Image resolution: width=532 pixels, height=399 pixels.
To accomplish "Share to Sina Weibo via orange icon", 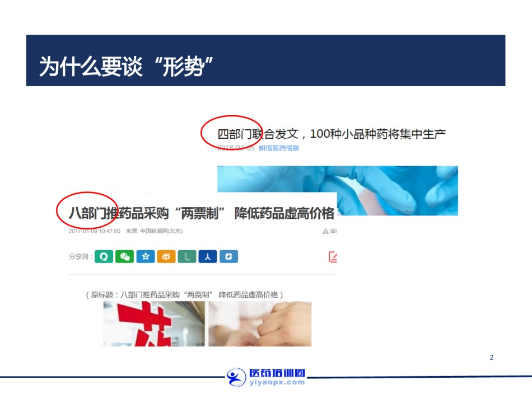I will coord(166,257).
